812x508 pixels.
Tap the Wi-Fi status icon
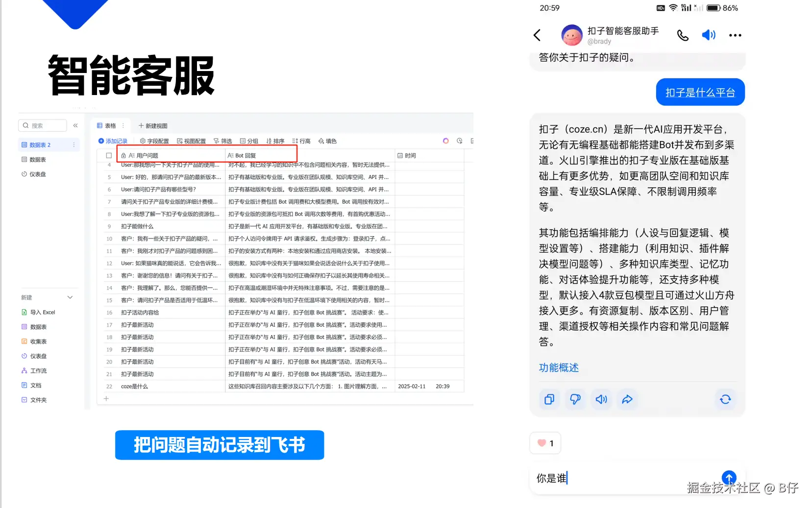673,8
